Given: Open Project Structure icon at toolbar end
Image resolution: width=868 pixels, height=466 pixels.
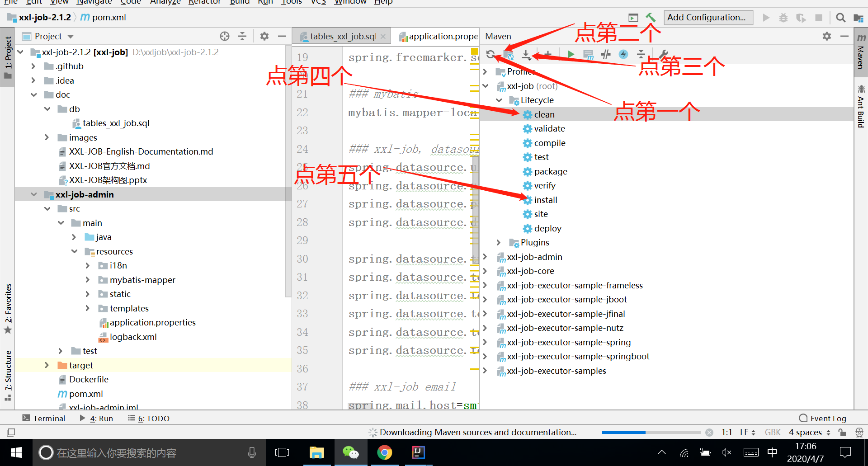Looking at the screenshot, I should coord(859,18).
